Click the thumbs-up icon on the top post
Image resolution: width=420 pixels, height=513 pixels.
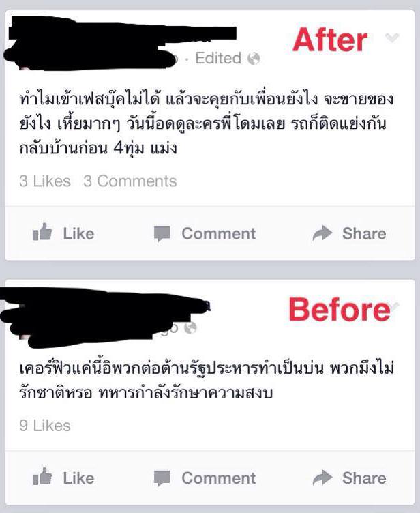pyautogui.click(x=42, y=232)
